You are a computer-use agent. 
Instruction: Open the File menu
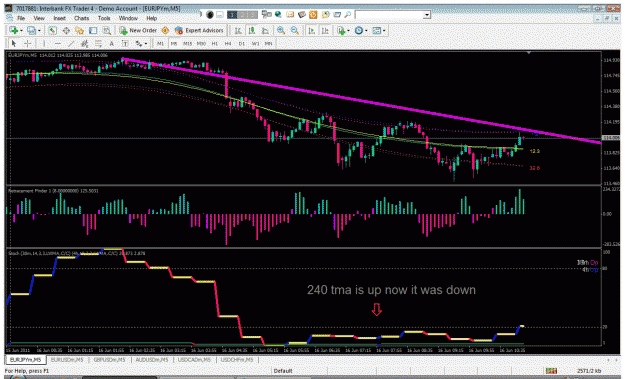(x=21, y=18)
